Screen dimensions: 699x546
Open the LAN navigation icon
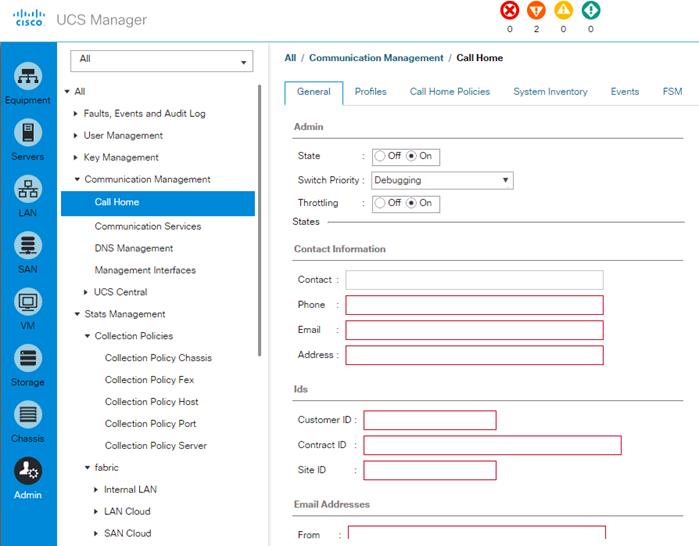tap(28, 189)
